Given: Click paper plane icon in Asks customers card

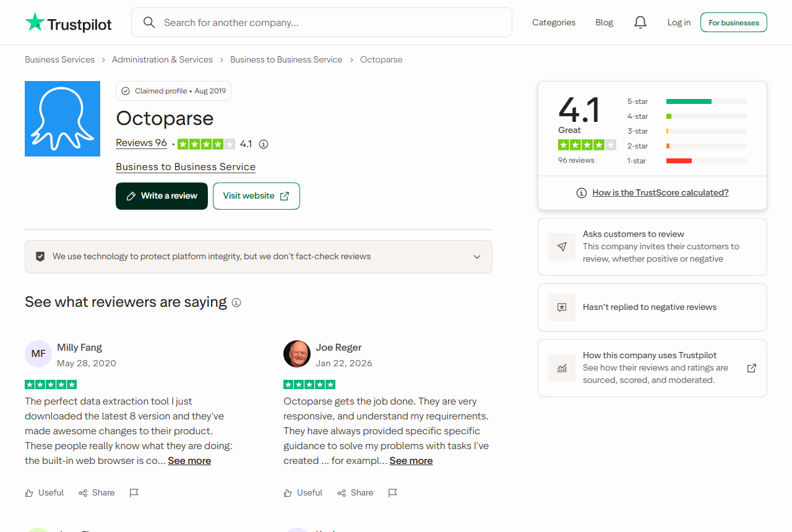Looking at the screenshot, I should point(562,246).
